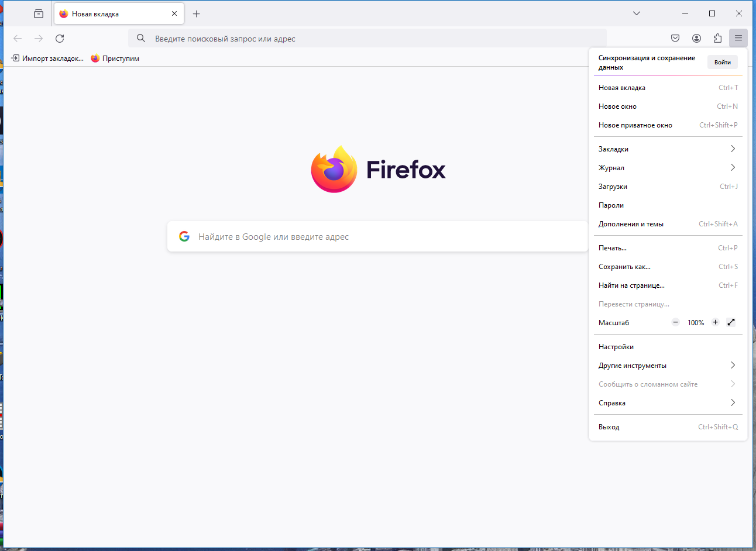756x551 pixels.
Task: Expand the Закладки submenu
Action: point(668,149)
